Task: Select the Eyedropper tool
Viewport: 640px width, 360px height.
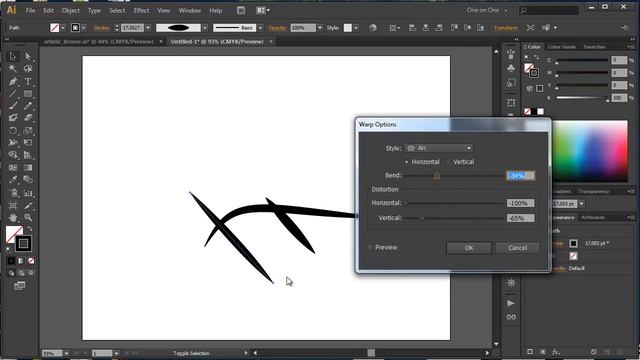Action: pos(13,180)
